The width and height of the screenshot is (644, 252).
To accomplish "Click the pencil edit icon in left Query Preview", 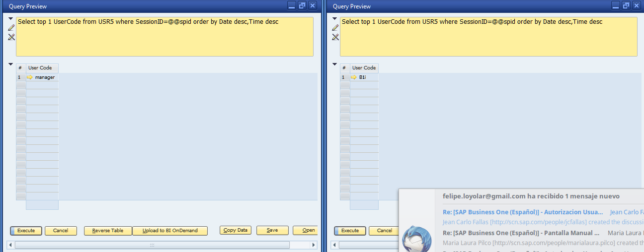I will tap(11, 28).
